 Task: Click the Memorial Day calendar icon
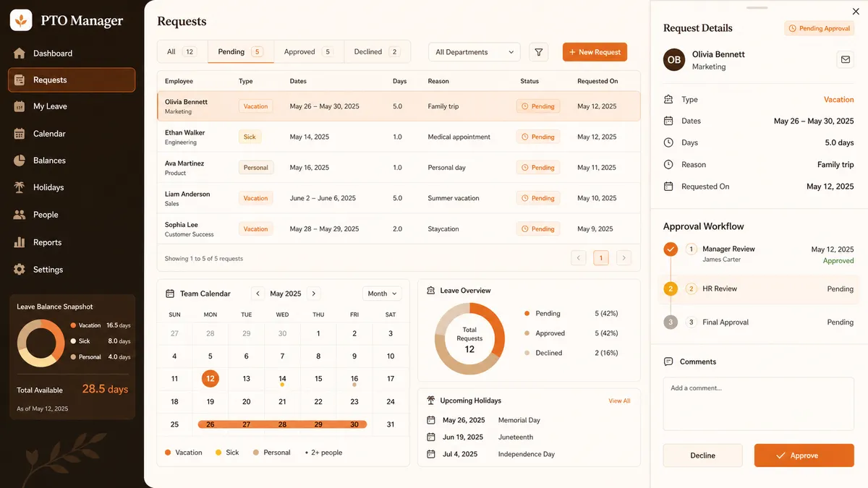431,420
